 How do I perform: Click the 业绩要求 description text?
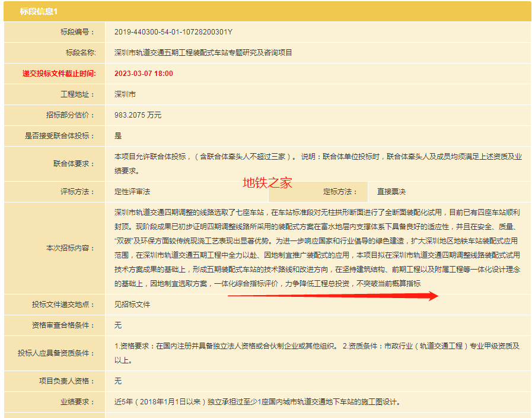257,402
